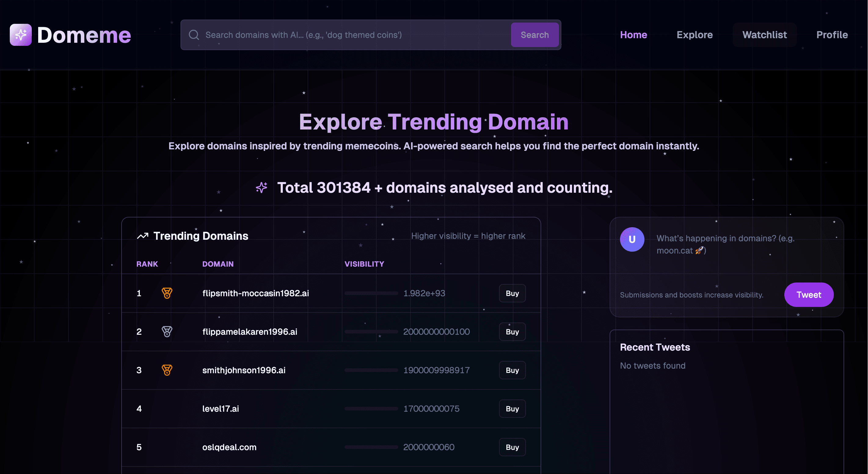
Task: Click the bronze medal icon for rank 3
Action: click(x=167, y=370)
